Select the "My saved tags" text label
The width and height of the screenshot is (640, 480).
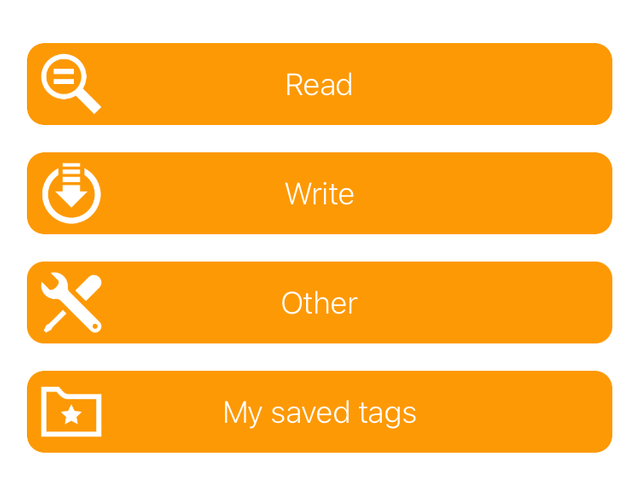[x=319, y=412]
